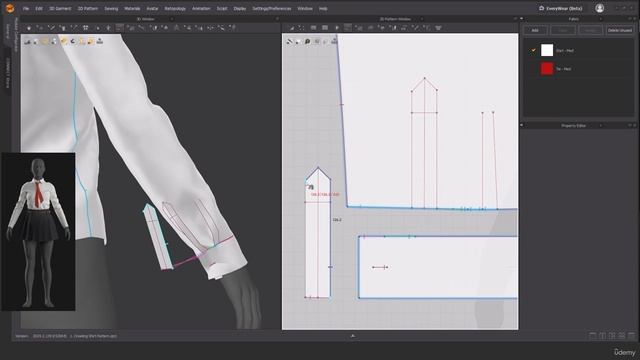Click the Delete Unused button
The image size is (640, 360).
click(620, 30)
